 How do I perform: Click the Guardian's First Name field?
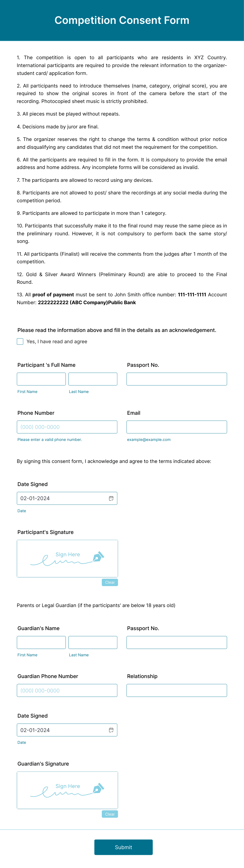click(41, 642)
